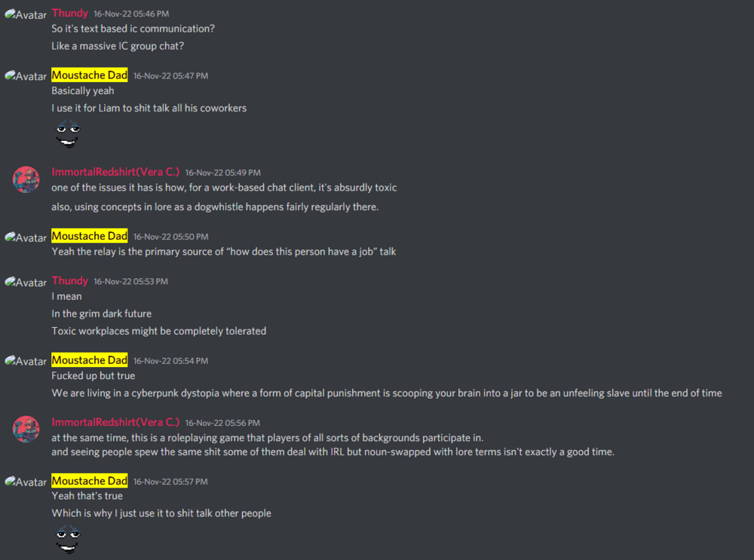Open Thundy's username on the 05:46 PM message
This screenshot has height=560, width=754.
(x=69, y=13)
